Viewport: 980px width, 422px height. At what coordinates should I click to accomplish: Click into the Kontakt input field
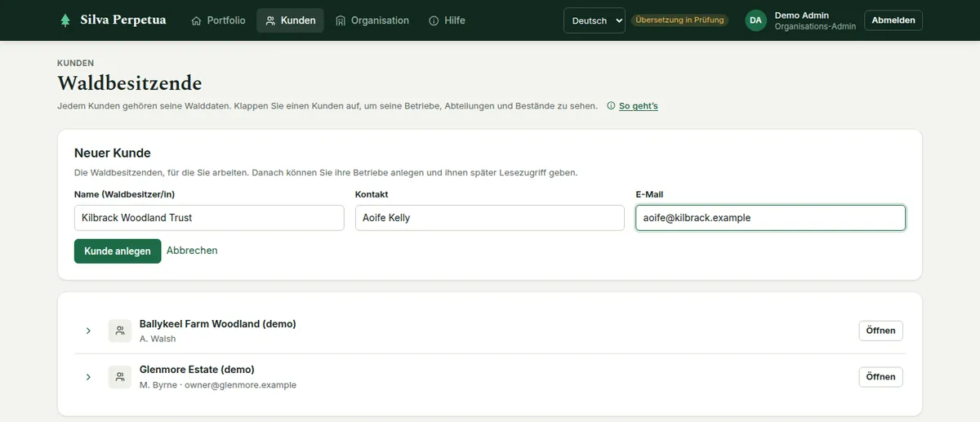click(490, 218)
